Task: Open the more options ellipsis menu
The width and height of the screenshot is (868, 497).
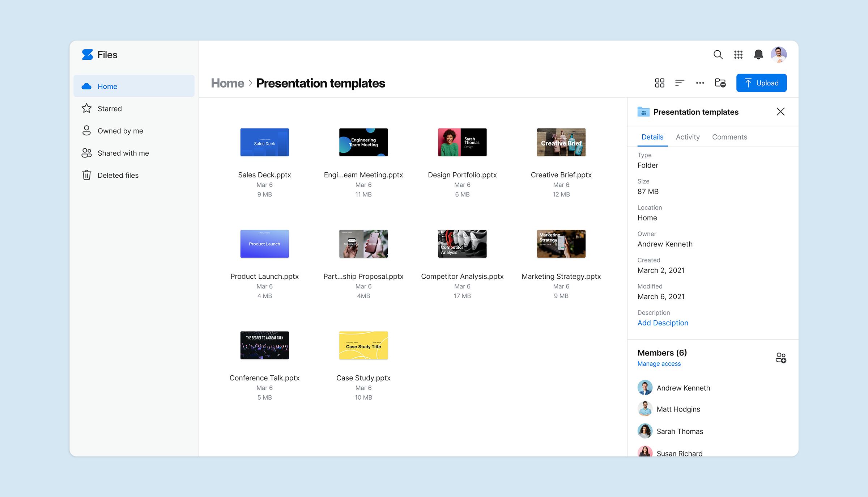Action: click(700, 83)
